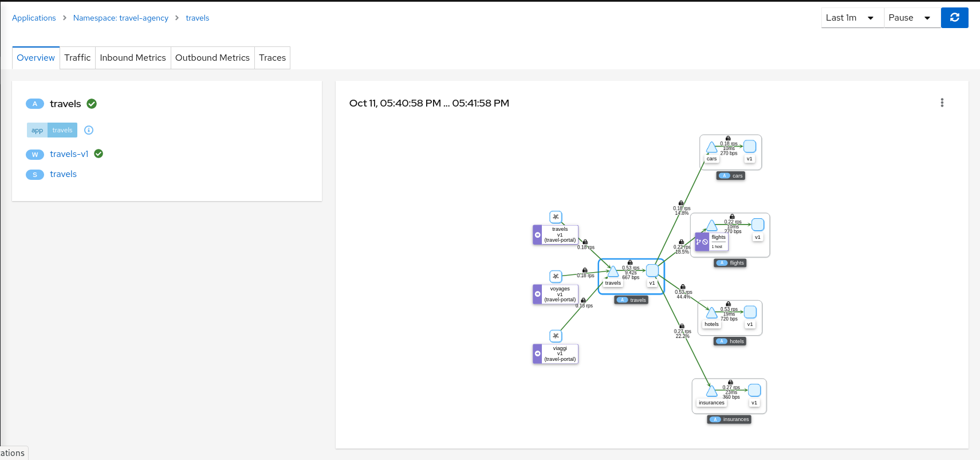980x460 pixels.
Task: Click the W workload badge
Action: coord(35,155)
